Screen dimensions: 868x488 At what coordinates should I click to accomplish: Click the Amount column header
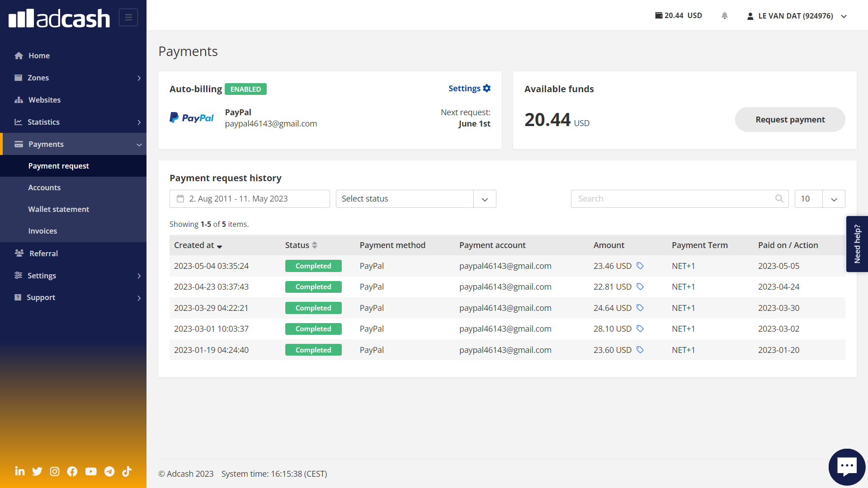tap(609, 245)
